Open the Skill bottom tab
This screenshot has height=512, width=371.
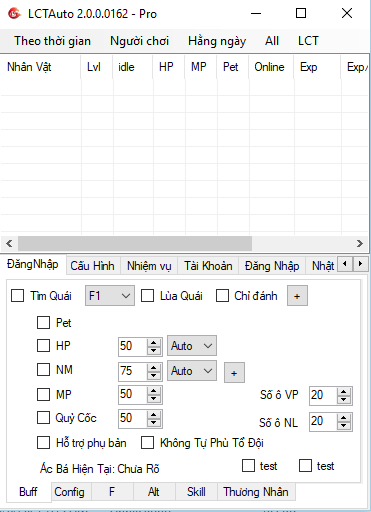click(196, 492)
